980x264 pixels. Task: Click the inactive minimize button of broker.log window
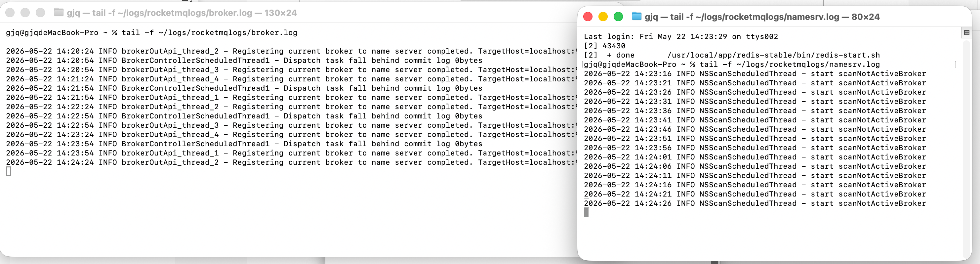[x=25, y=13]
